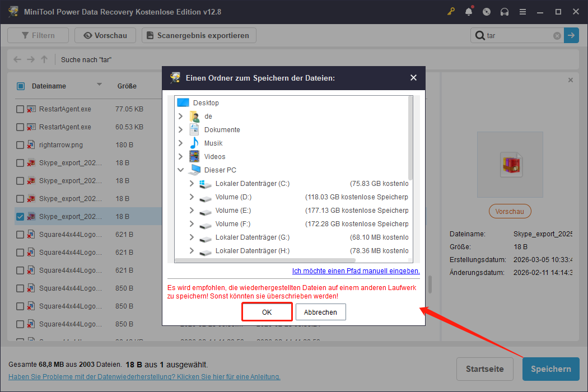This screenshot has height=392, width=588.
Task: Click the Vorschau toolbar button
Action: pos(105,35)
